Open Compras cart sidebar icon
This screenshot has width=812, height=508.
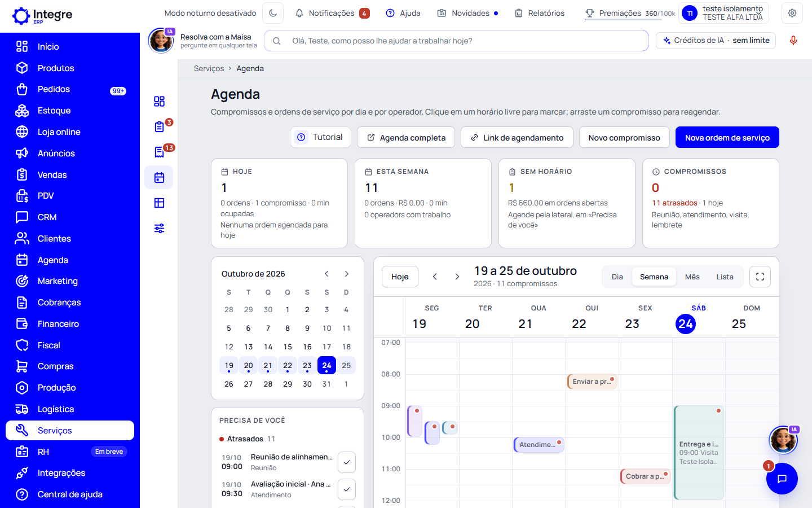[x=22, y=366]
